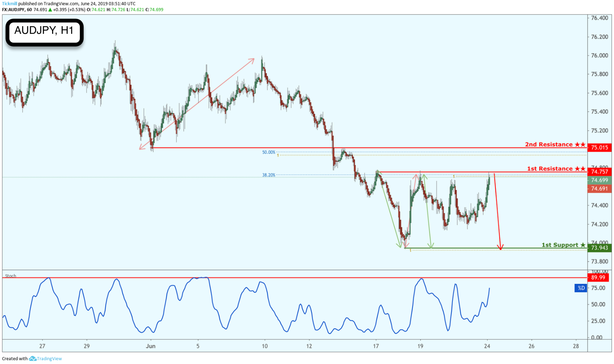
Task: Click the 10 date axis label
Action: tap(264, 346)
